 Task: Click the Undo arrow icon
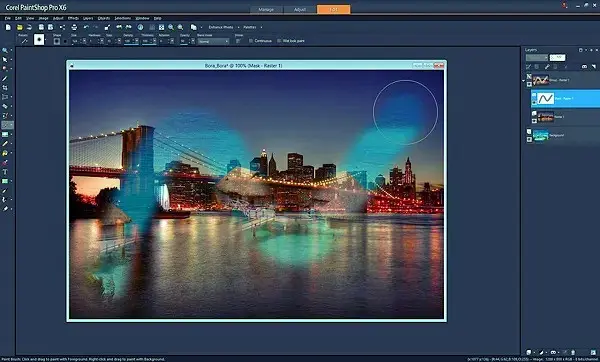86,27
